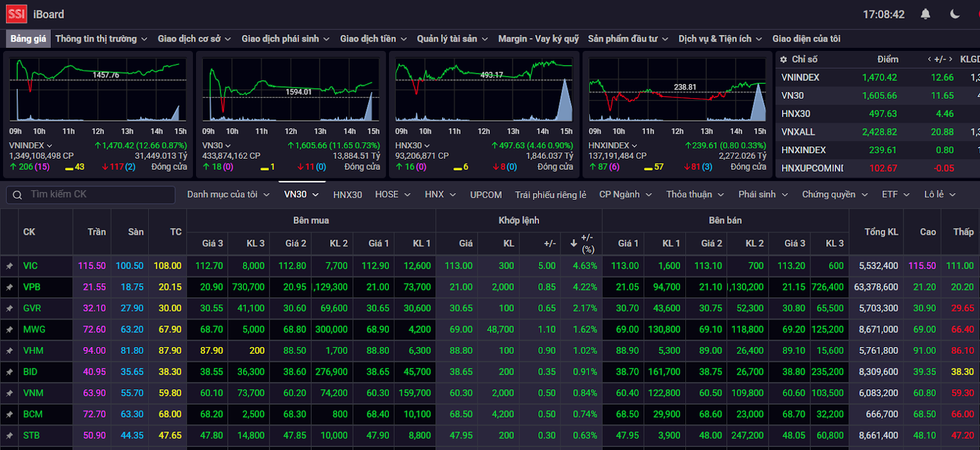
Task: Open the Chứng quyền dropdown
Action: tap(835, 194)
